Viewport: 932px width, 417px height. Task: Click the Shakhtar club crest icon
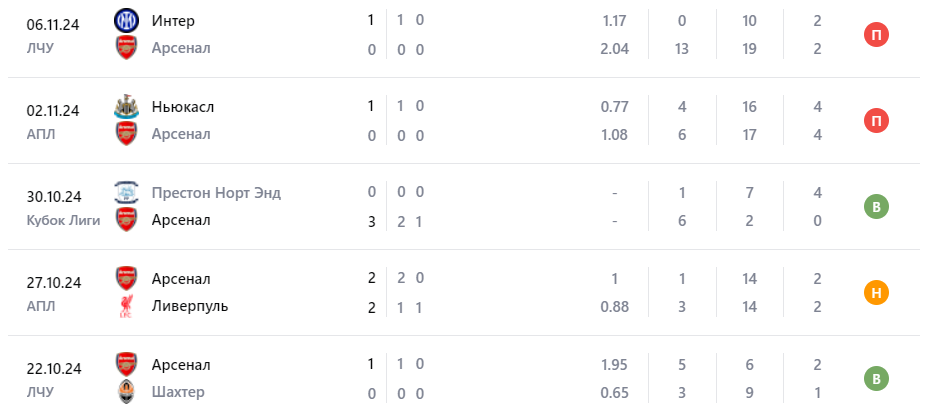pos(126,392)
